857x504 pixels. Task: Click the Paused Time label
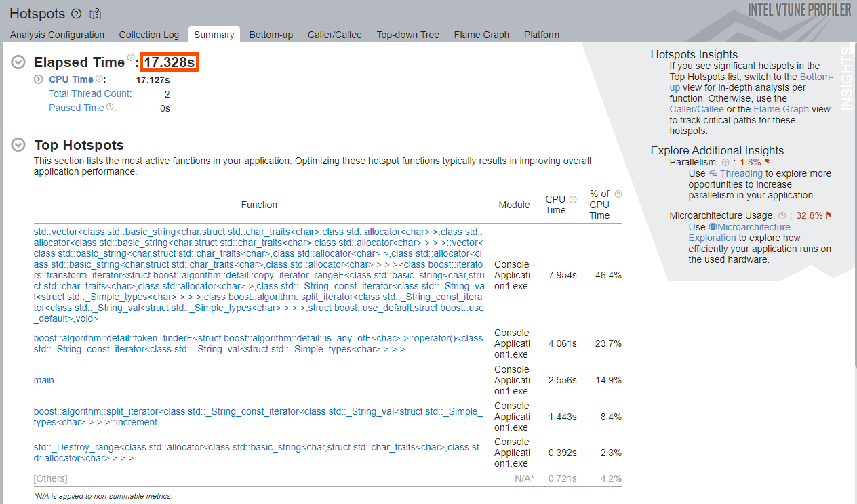(77, 108)
